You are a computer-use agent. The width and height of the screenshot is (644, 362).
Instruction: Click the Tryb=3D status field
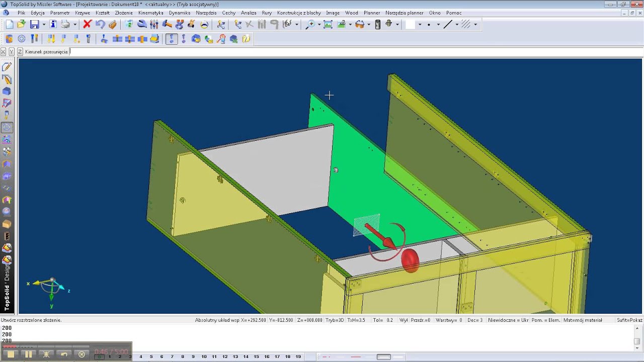click(335, 320)
